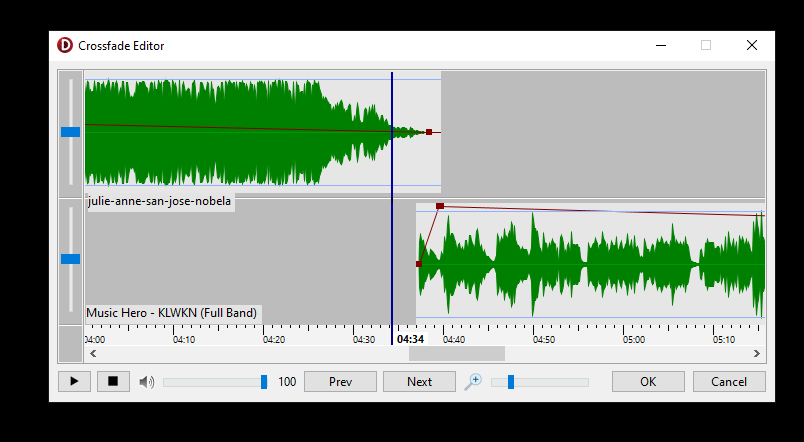This screenshot has height=442, width=804.
Task: Click the 04:10 mark on time ruler
Action: 184,339
